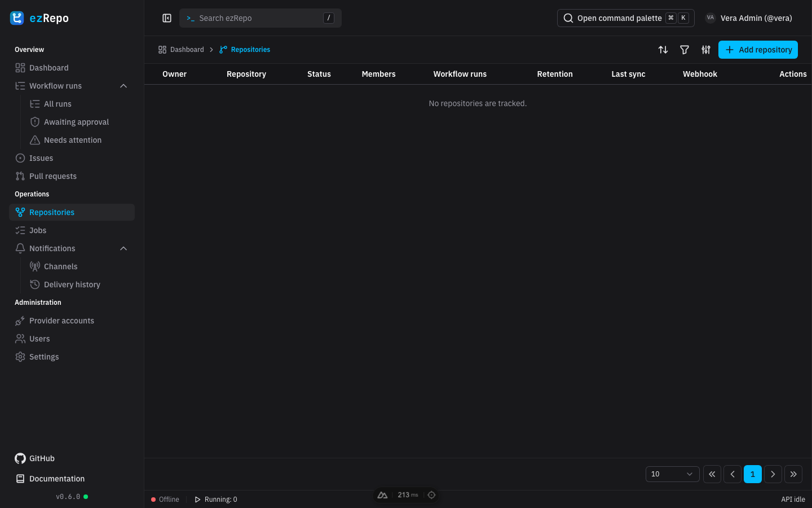Click the Status column header
The image size is (812, 508).
tap(319, 74)
